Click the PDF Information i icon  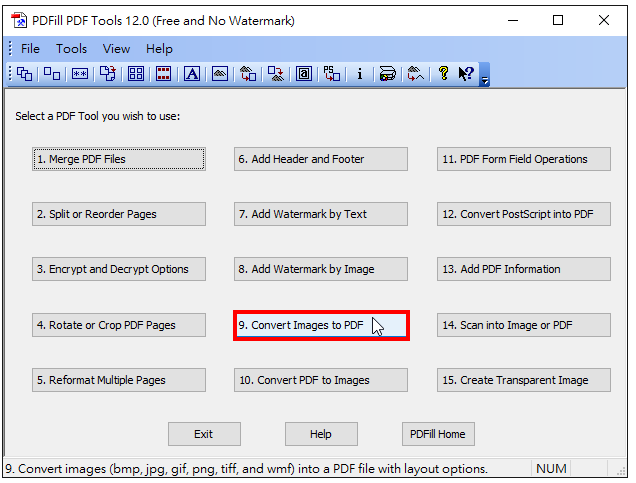pos(359,74)
